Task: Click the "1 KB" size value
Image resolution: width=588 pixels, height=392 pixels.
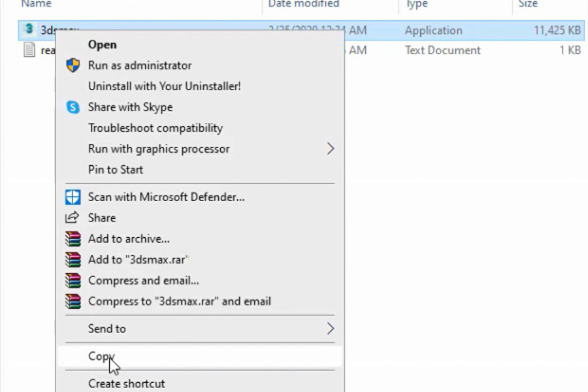Action: [570, 50]
